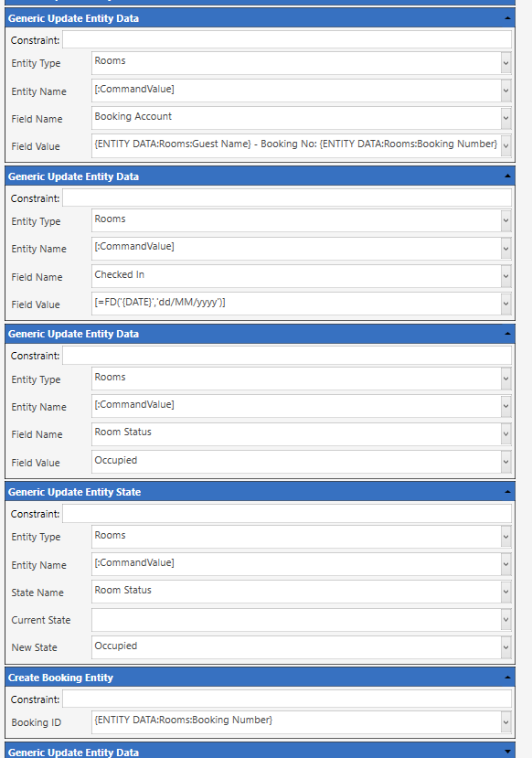The height and width of the screenshot is (758, 532).
Task: Click the Room Status field name box
Action: pyautogui.click(x=296, y=433)
